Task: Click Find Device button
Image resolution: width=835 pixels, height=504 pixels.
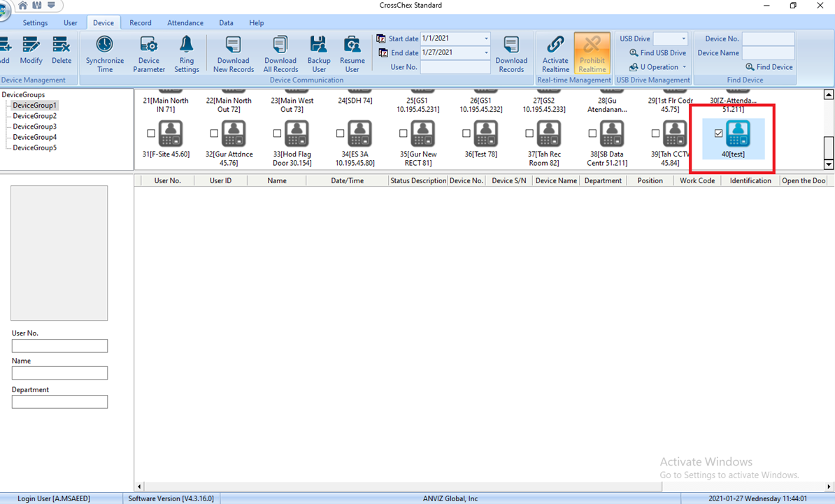Action: point(769,67)
